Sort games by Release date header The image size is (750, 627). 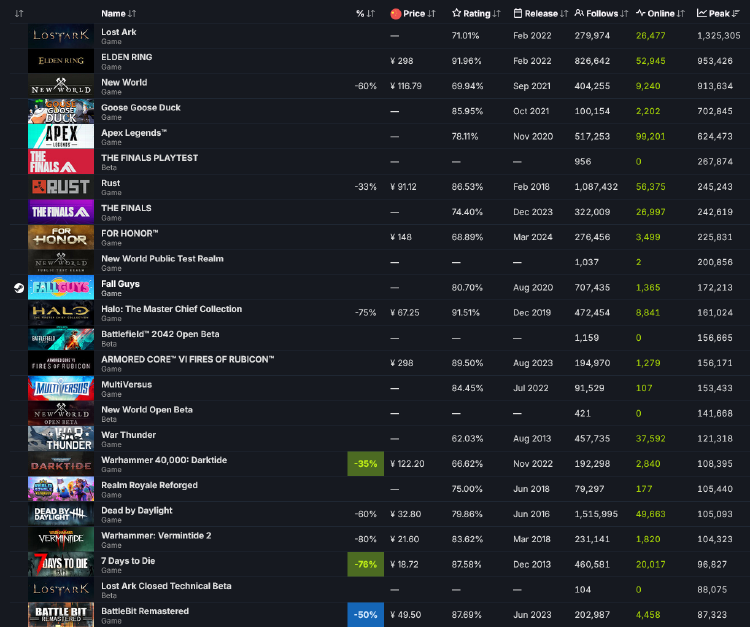[x=540, y=14]
